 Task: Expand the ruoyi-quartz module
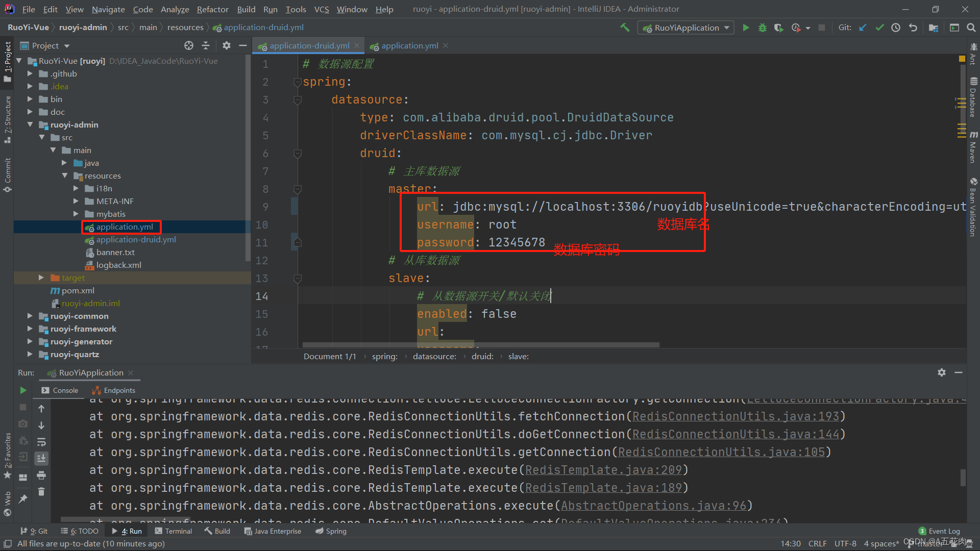30,354
